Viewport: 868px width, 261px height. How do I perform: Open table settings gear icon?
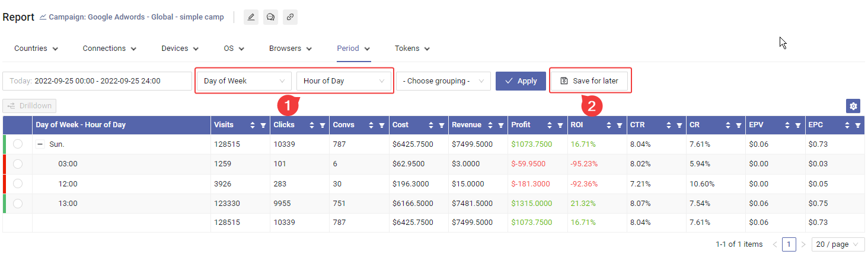coord(853,106)
